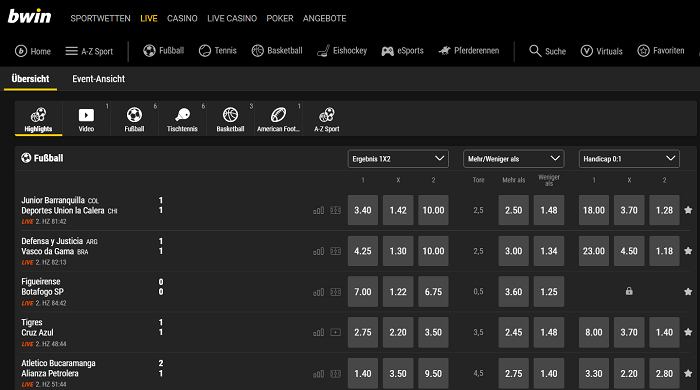The width and height of the screenshot is (700, 390).
Task: Open the A-Z Sport hamburger menu
Action: [89, 51]
